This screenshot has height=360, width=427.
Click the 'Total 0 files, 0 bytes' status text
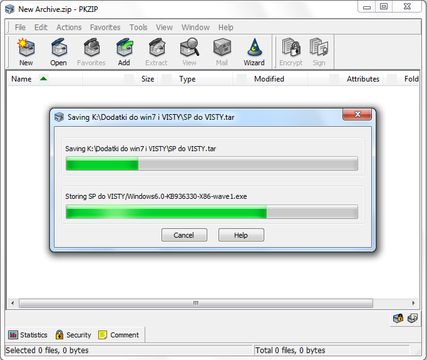coord(290,350)
